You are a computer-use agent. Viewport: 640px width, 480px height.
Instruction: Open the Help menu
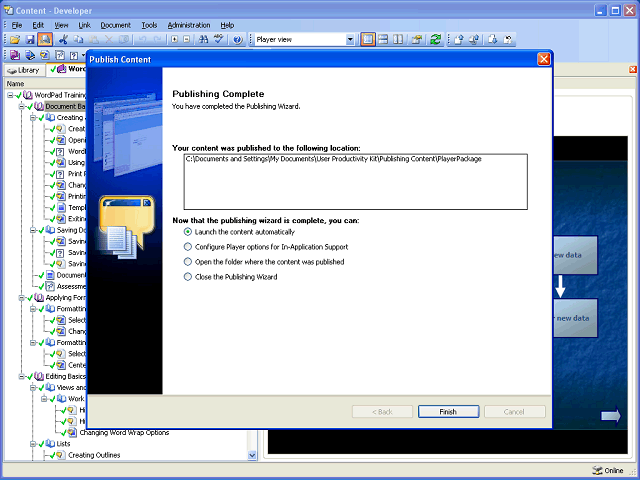point(227,25)
